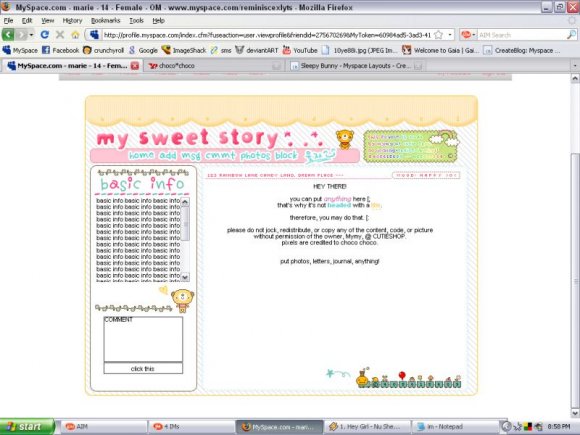580x435 pixels.
Task: Click the page scrollbar up arrow
Action: pyautogui.click(x=575, y=78)
